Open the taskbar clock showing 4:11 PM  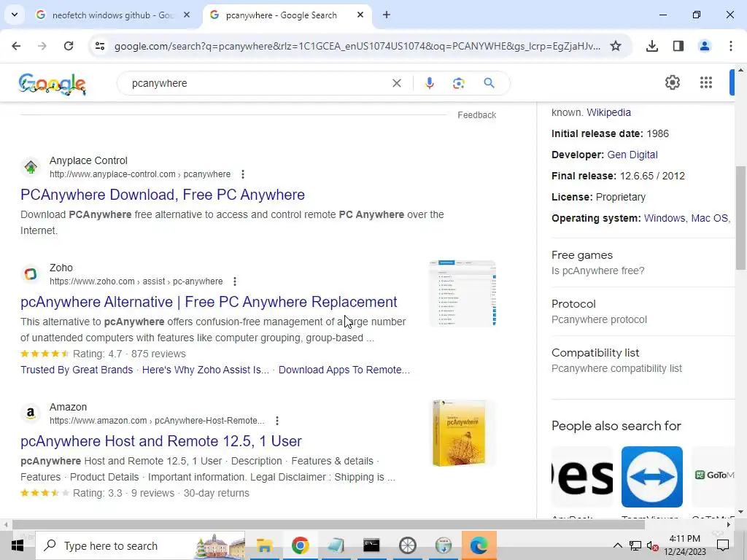684,545
